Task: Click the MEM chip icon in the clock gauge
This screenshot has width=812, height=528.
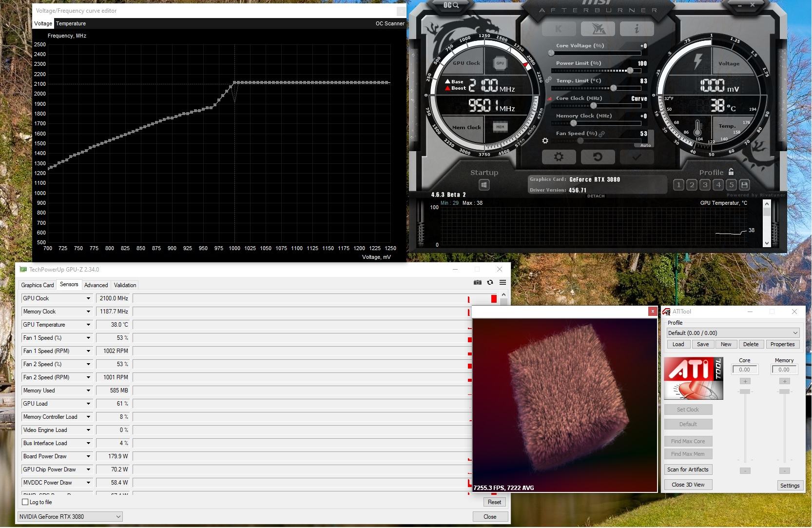Action: click(x=500, y=127)
